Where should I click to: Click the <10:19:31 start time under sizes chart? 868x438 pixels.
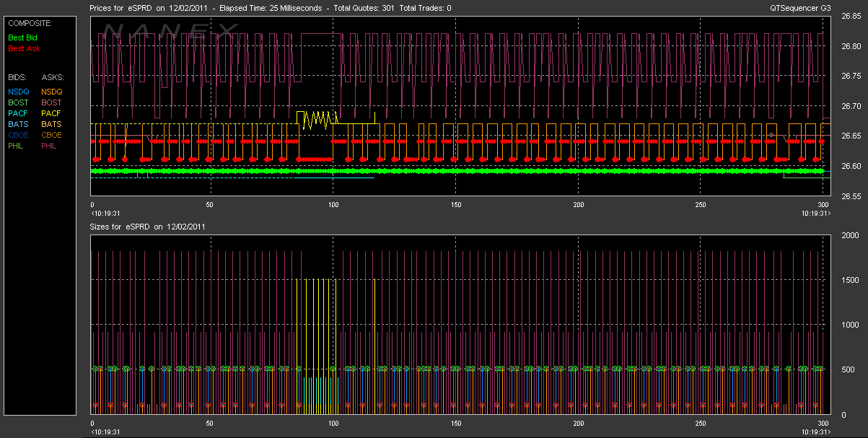click(x=105, y=432)
